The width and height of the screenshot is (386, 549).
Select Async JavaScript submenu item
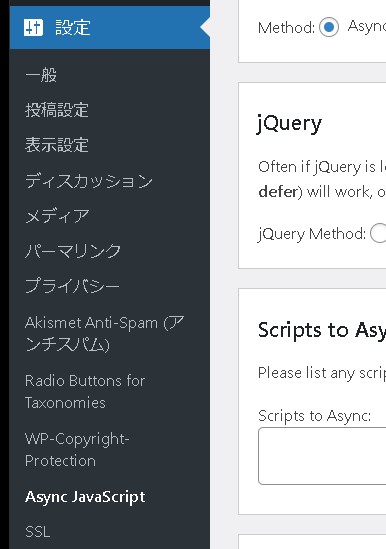[85, 497]
